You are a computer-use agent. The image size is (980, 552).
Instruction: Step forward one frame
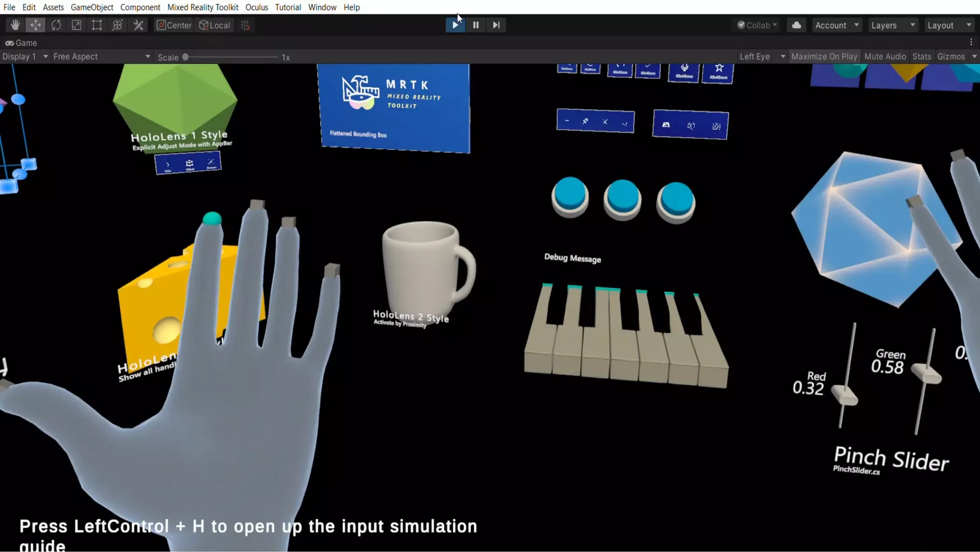tap(496, 25)
